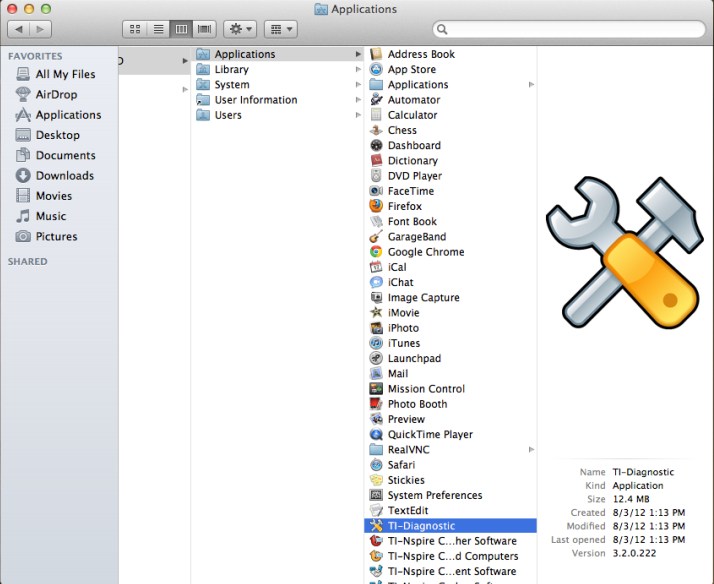Click the iCal calendar icon

click(376, 267)
